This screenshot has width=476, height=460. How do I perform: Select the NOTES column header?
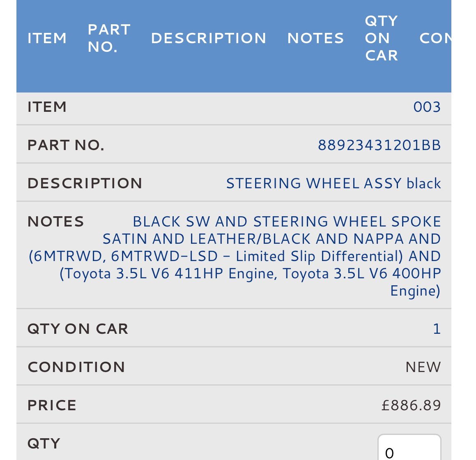(315, 38)
